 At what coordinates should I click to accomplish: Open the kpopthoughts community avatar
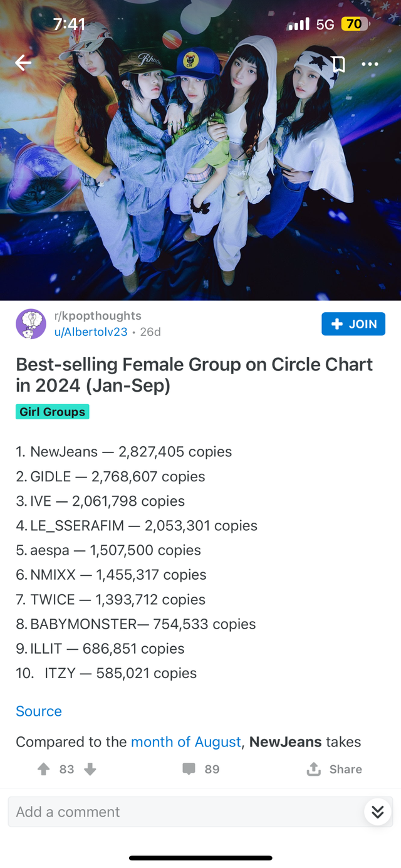pyautogui.click(x=31, y=324)
